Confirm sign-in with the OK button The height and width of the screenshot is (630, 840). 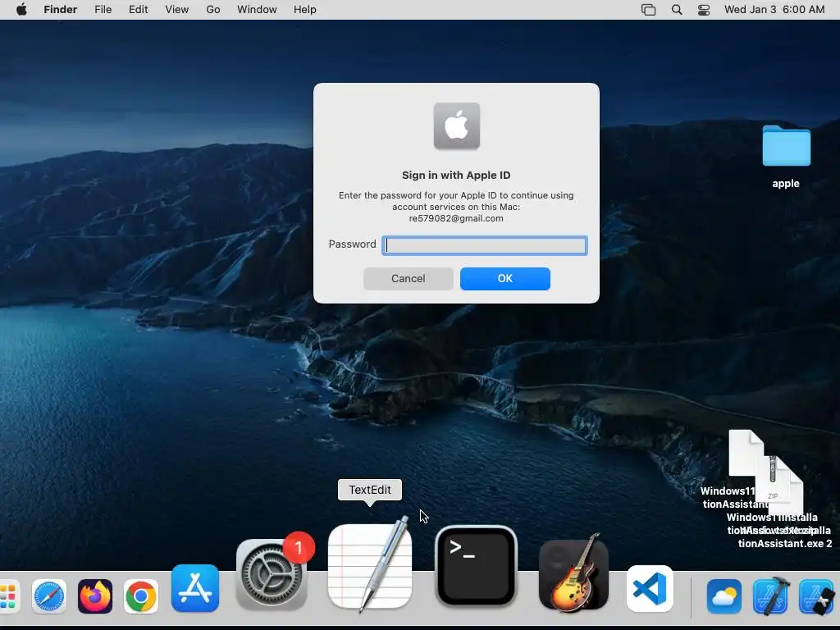[505, 279]
